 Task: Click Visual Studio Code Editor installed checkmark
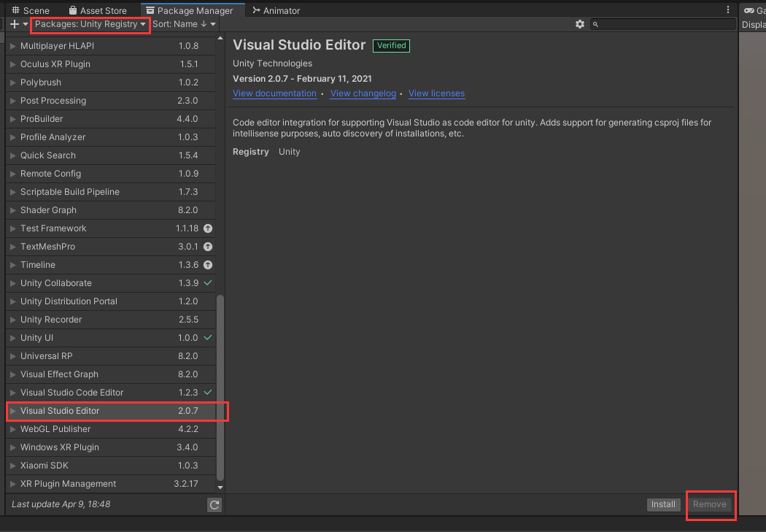[208, 393]
